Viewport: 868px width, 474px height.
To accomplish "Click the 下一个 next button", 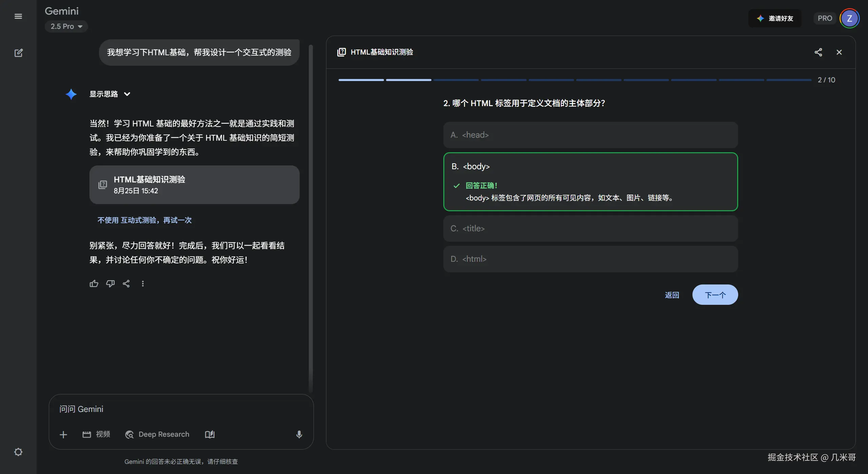I will [715, 295].
